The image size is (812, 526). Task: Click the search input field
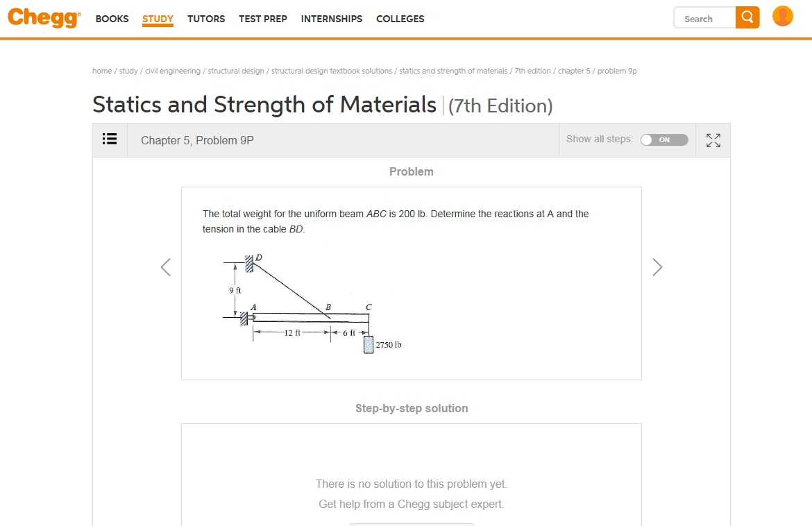click(705, 18)
